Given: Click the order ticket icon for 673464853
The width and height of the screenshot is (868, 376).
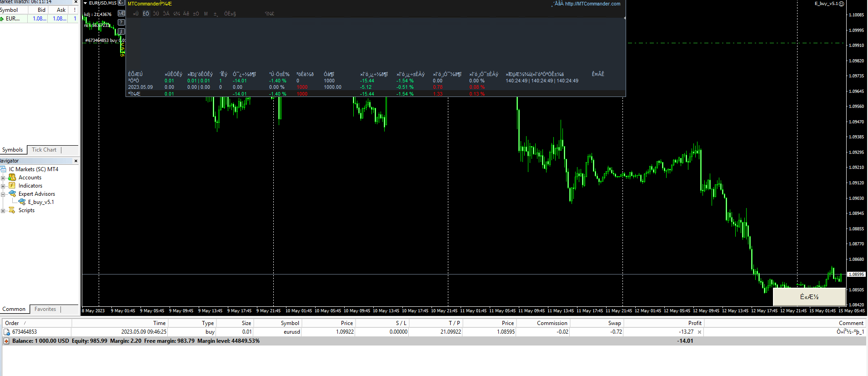Looking at the screenshot, I should [7, 332].
